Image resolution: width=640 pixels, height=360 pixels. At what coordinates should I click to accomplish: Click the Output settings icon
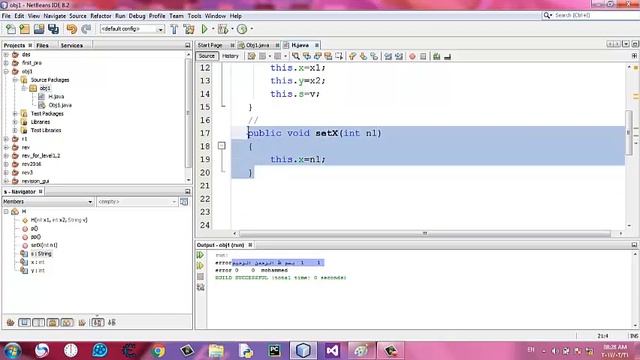tap(200, 287)
